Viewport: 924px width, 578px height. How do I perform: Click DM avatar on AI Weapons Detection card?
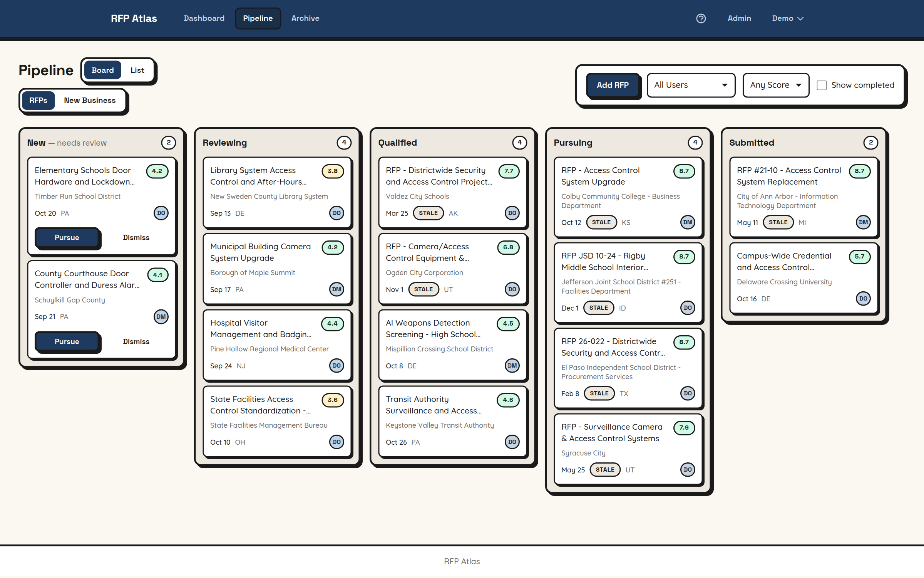coord(512,366)
